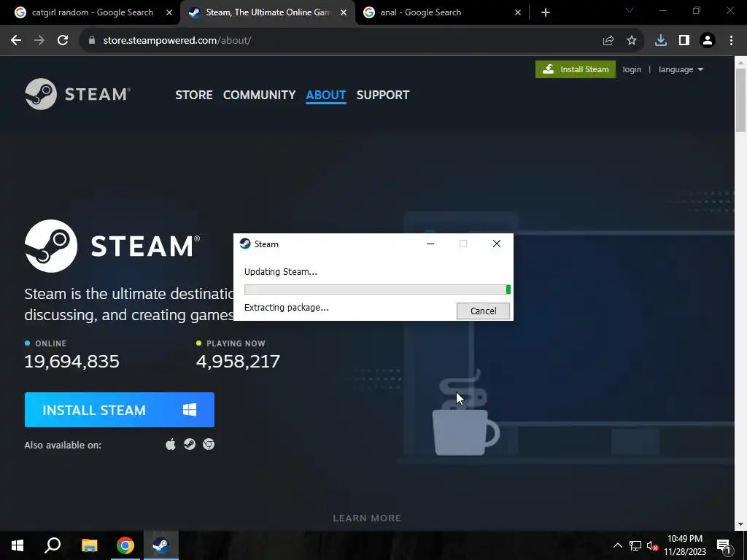Screen dimensions: 747x560
Task: Click the 'Extracting package...' status text
Action: point(286,308)
